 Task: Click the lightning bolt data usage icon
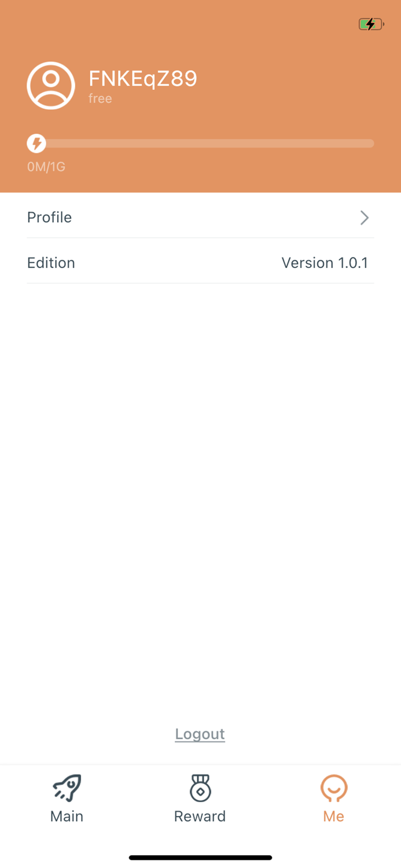[36, 144]
